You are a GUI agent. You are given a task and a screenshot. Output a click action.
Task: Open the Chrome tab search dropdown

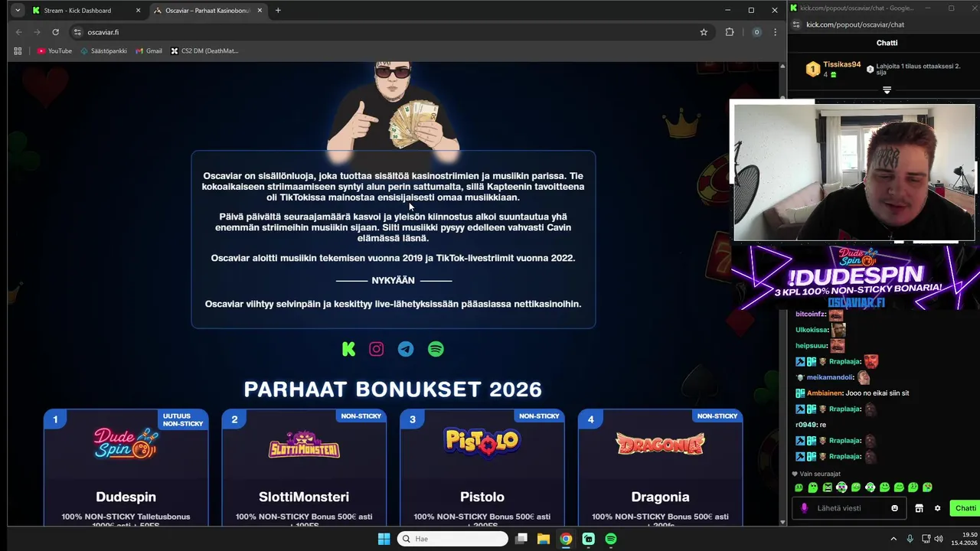[x=18, y=11]
